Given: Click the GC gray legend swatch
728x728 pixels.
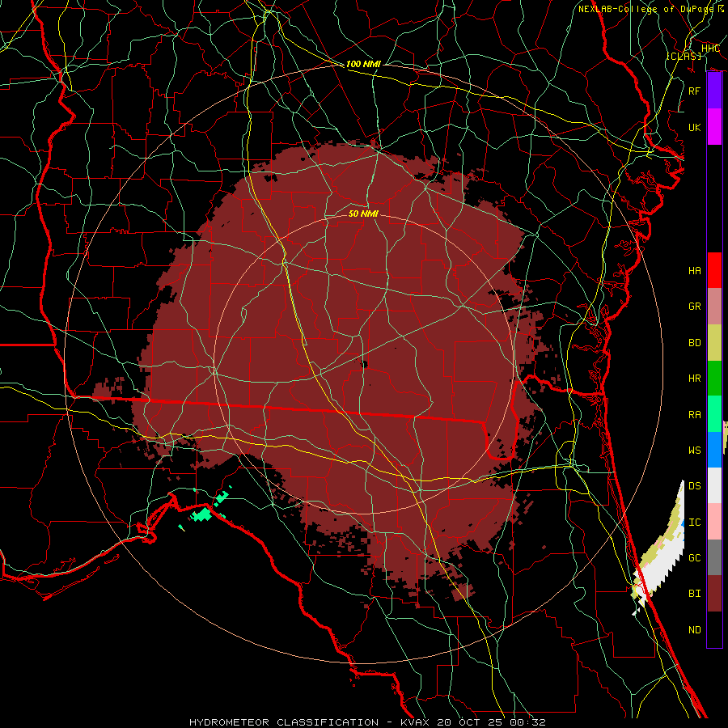Looking at the screenshot, I should click(x=714, y=557).
